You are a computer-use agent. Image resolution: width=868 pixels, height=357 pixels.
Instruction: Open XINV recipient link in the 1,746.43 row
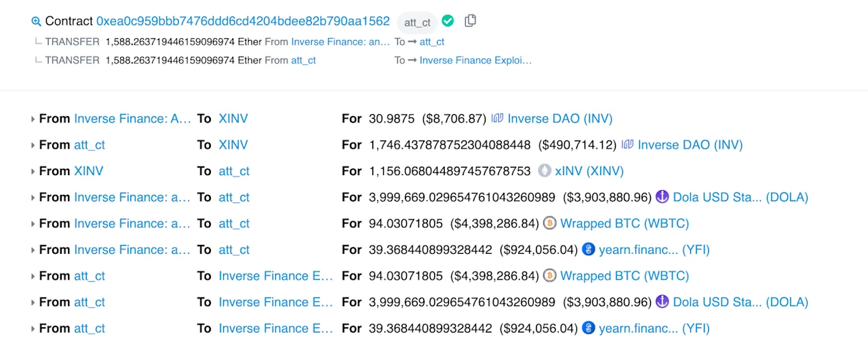pos(233,145)
